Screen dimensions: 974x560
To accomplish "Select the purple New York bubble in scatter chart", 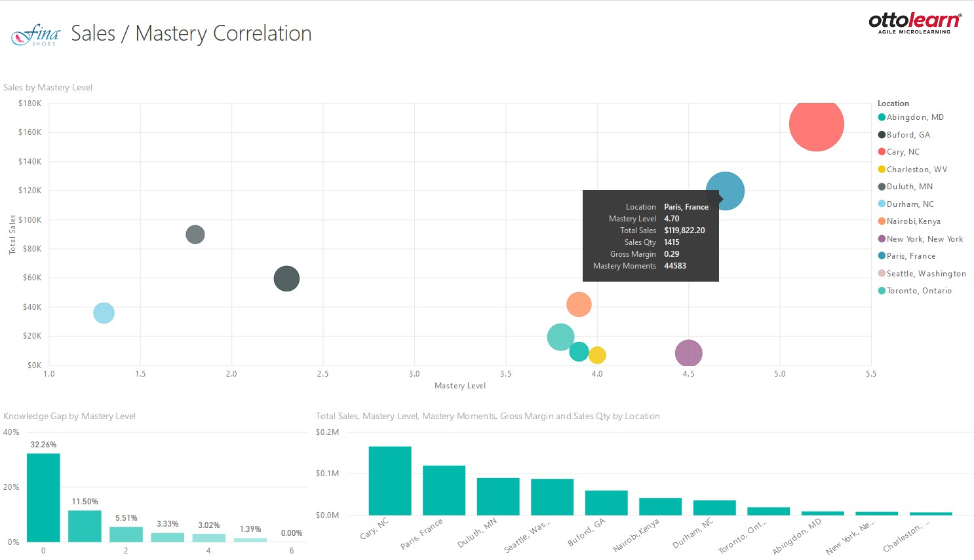I will click(688, 353).
